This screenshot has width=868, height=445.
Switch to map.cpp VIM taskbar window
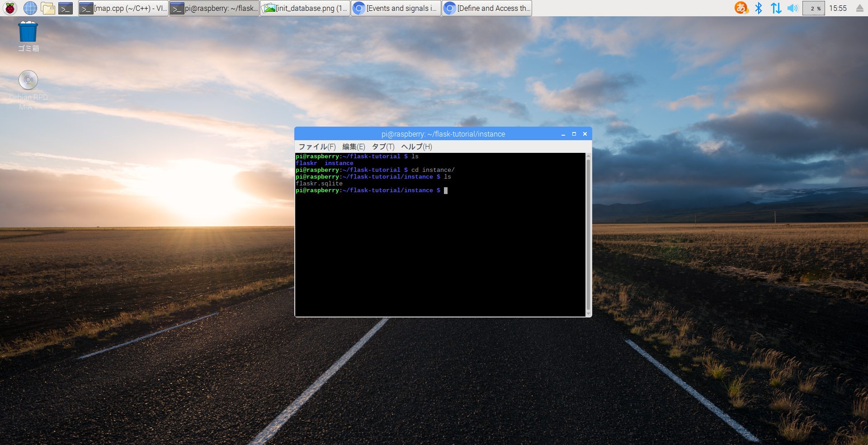click(123, 8)
